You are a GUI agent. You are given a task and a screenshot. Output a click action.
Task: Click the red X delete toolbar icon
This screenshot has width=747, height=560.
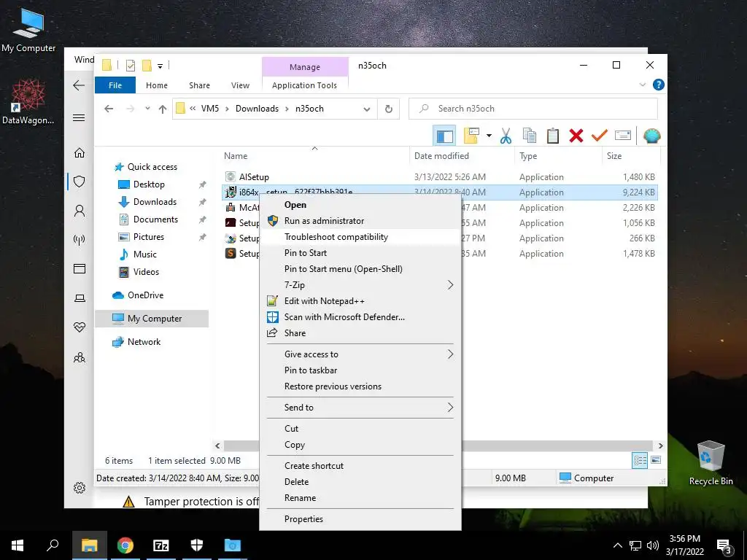(x=576, y=136)
